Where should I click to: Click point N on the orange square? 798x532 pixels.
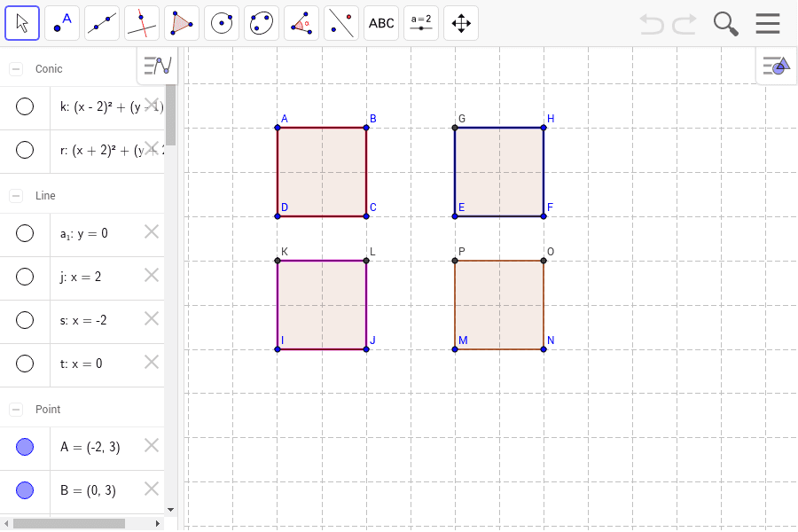544,349
